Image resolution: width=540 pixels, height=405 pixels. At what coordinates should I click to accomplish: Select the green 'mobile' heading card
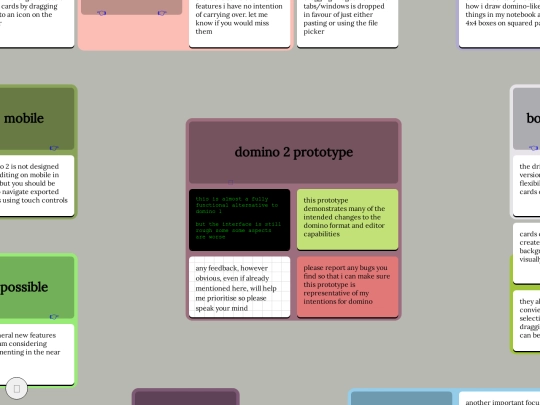(37, 119)
